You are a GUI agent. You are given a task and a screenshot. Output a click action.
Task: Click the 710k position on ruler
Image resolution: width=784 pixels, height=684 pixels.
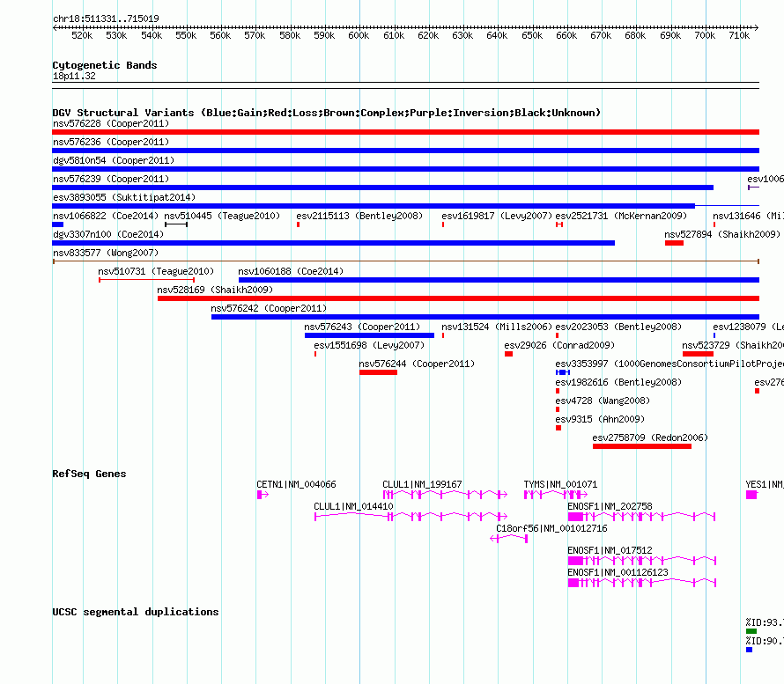point(739,35)
